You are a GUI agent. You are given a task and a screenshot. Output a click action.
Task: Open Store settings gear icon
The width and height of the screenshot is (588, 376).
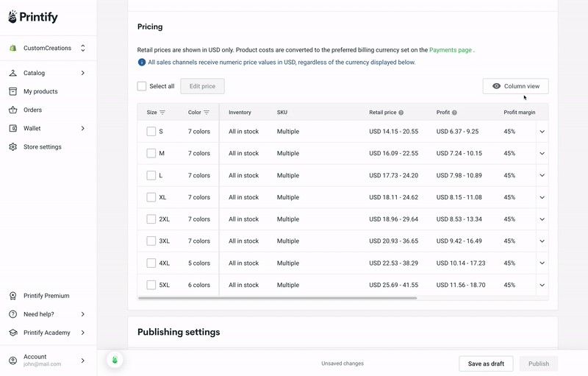tap(12, 146)
